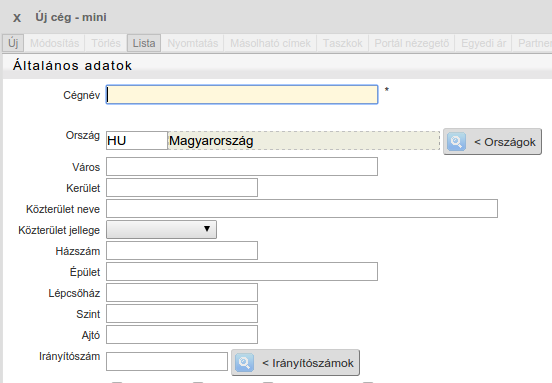Focus the Szint input field
This screenshot has width=552, height=383.
182,314
